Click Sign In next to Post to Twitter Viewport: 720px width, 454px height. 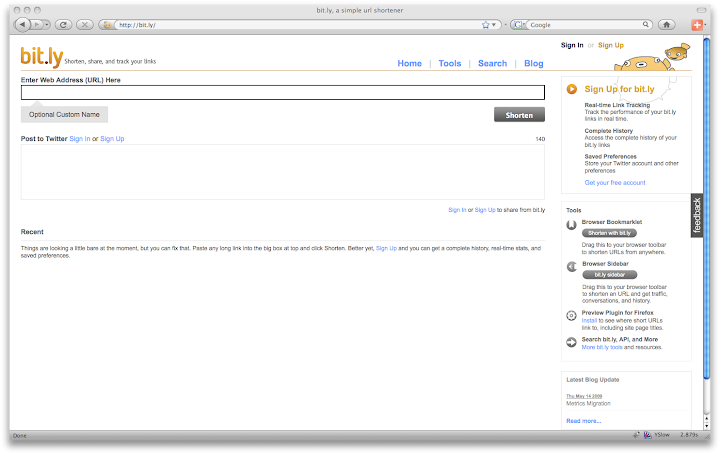coord(80,139)
